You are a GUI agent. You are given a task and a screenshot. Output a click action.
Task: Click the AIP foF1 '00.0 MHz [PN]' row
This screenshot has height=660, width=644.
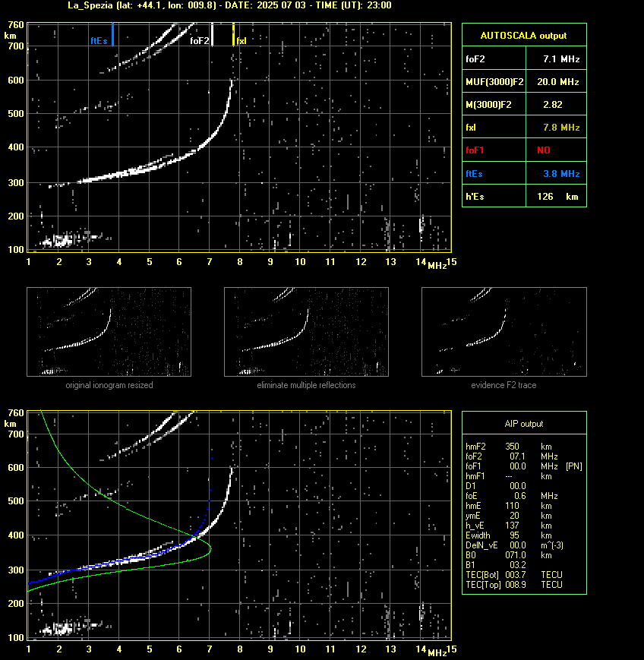point(524,466)
